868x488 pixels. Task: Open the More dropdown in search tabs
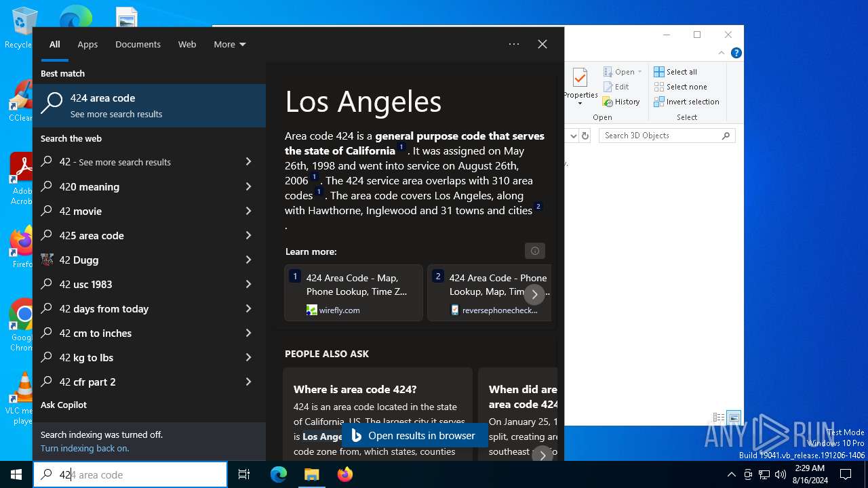[230, 44]
